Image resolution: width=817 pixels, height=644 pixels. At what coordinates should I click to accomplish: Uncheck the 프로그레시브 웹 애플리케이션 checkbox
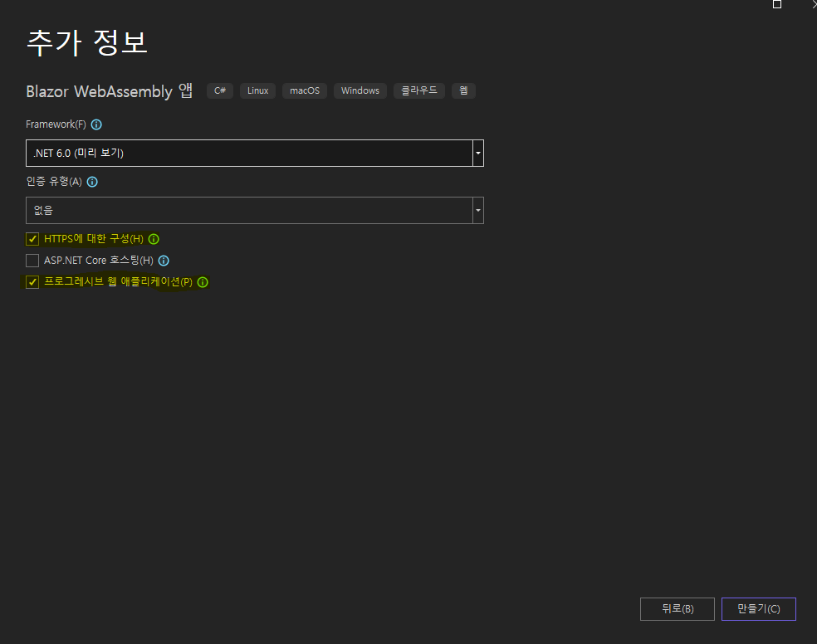[x=32, y=282]
